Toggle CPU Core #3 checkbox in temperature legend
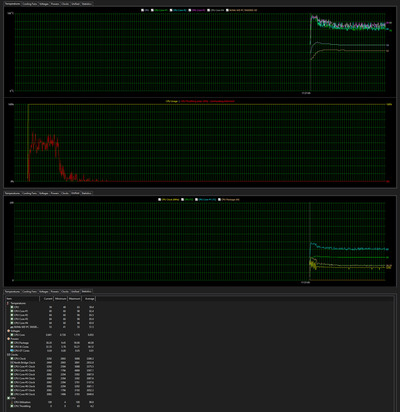This screenshot has width=400, height=412. pos(190,10)
